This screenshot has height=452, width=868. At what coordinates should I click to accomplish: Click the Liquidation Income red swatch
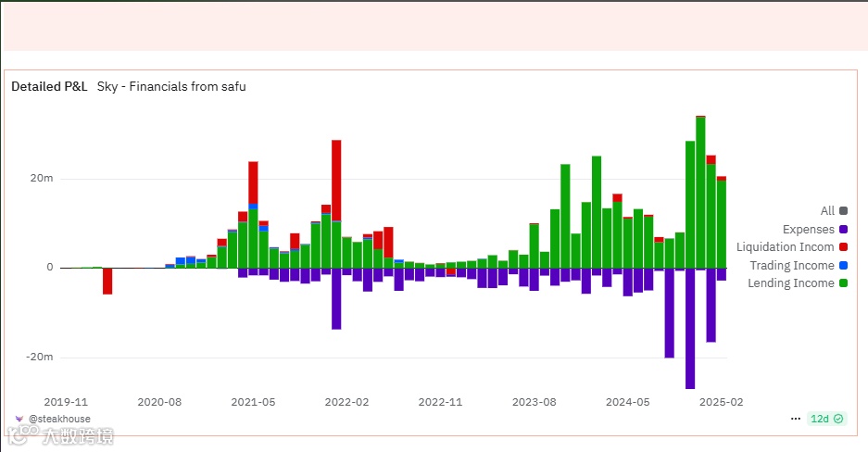pos(843,246)
